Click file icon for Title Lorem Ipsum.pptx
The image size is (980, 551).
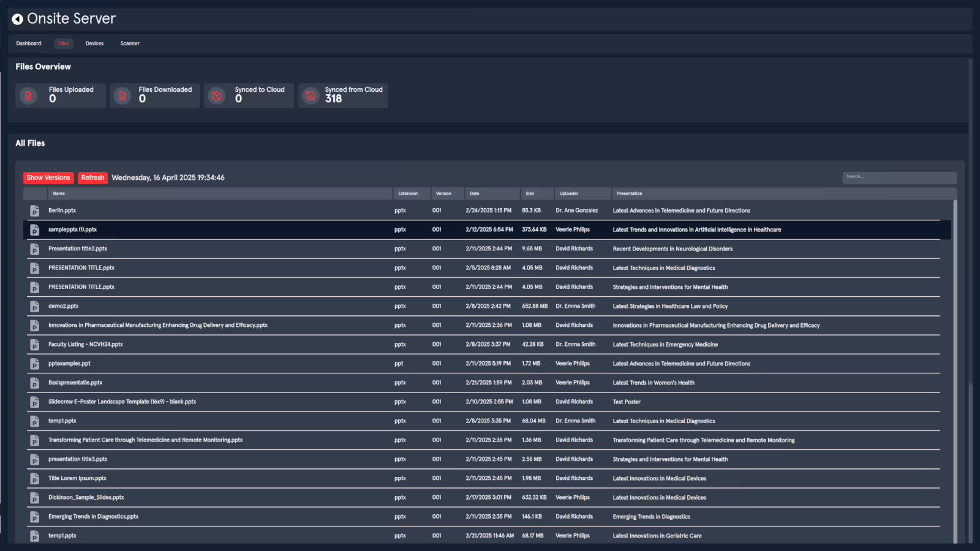click(x=35, y=479)
